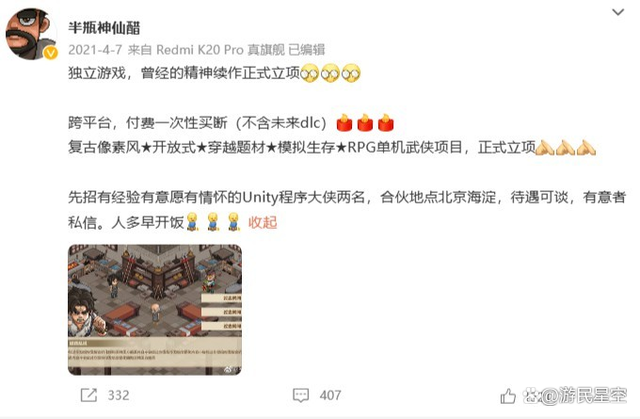Click the last praying hands emoji
The image size is (640, 419).
[x=586, y=147]
